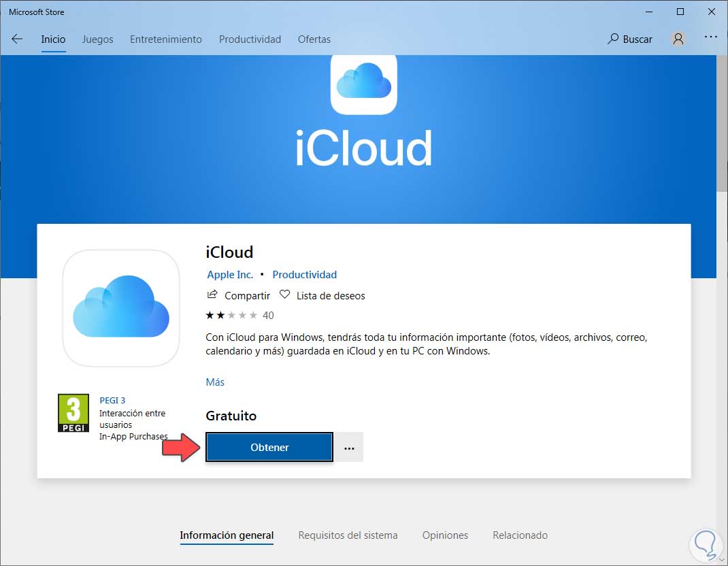This screenshot has width=728, height=566.
Task: Click the vertical scrollbar thumb
Action: 721,123
